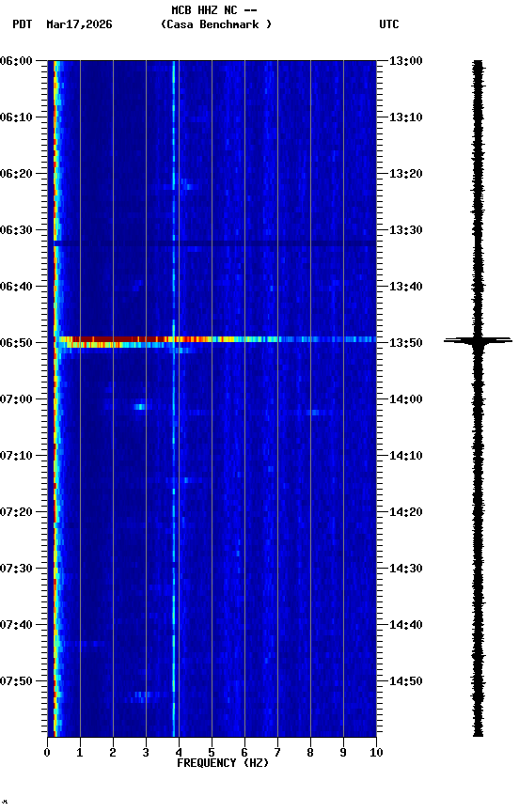Click the frequency axis tick label '2'
519x812 pixels.
click(x=113, y=753)
